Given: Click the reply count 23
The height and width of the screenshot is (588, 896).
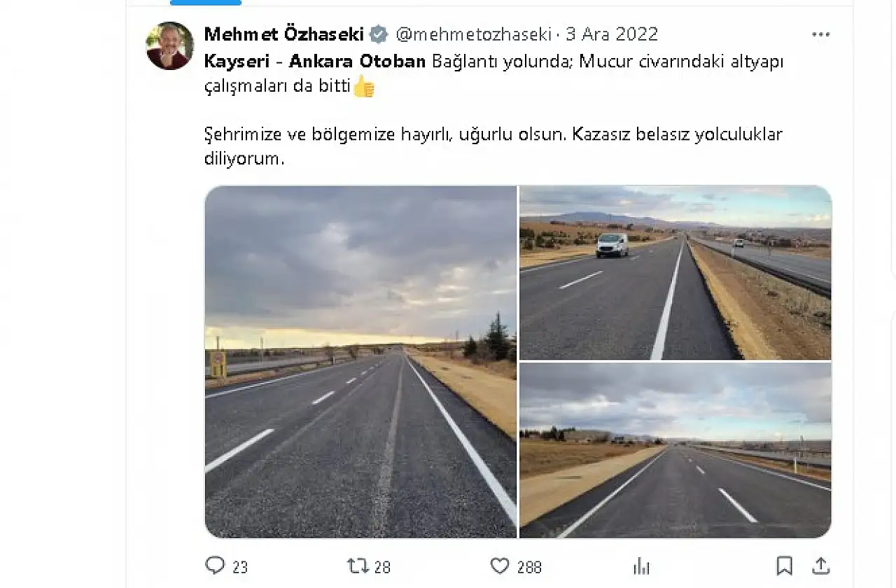Looking at the screenshot, I should point(240,567).
